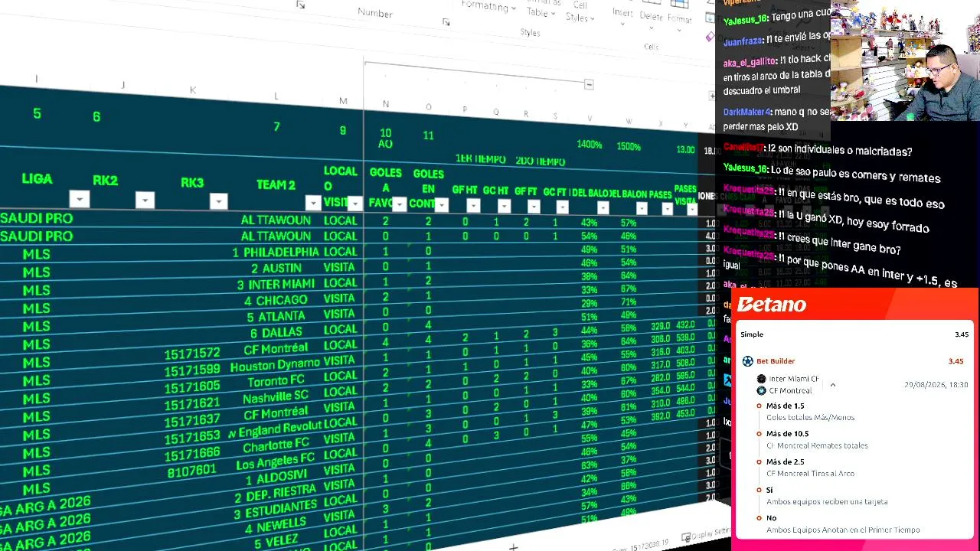Screen dimensions: 980x551
Task: Select the RK3 cell 8107601
Action: [x=191, y=471]
